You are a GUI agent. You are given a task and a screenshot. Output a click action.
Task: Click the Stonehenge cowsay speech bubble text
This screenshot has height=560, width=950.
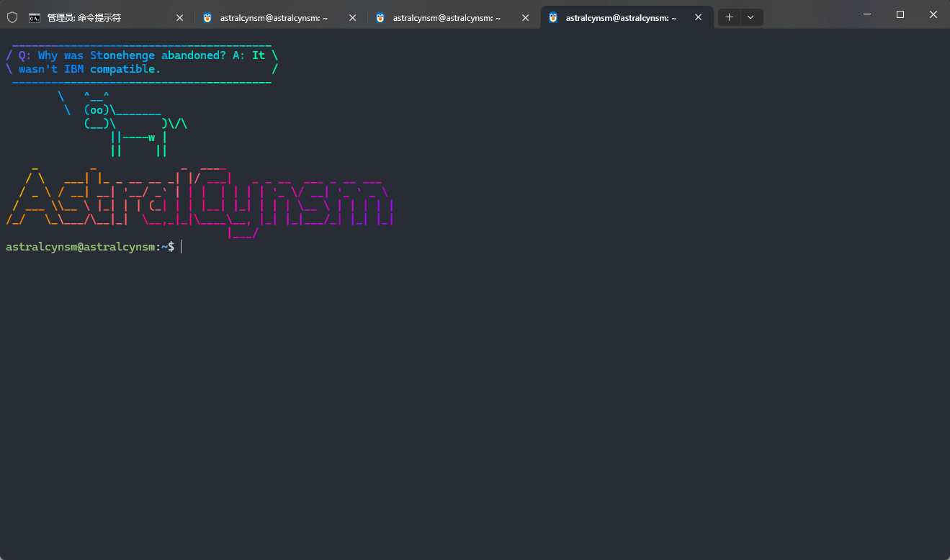click(141, 62)
